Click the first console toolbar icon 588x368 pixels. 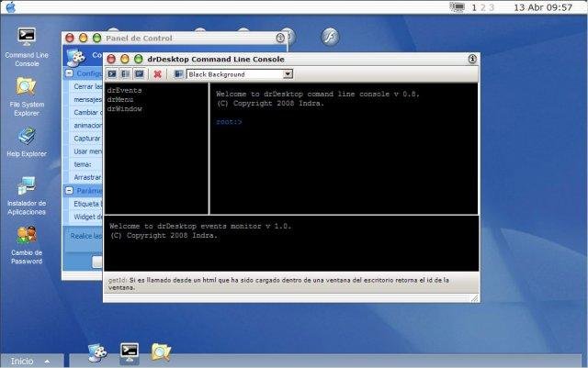112,73
